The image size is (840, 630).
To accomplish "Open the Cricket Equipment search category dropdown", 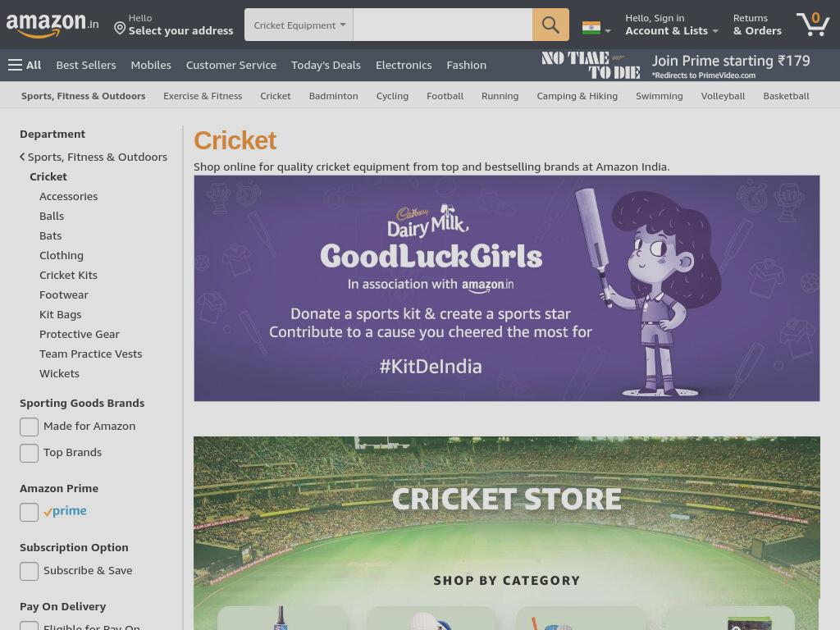I will (x=299, y=25).
